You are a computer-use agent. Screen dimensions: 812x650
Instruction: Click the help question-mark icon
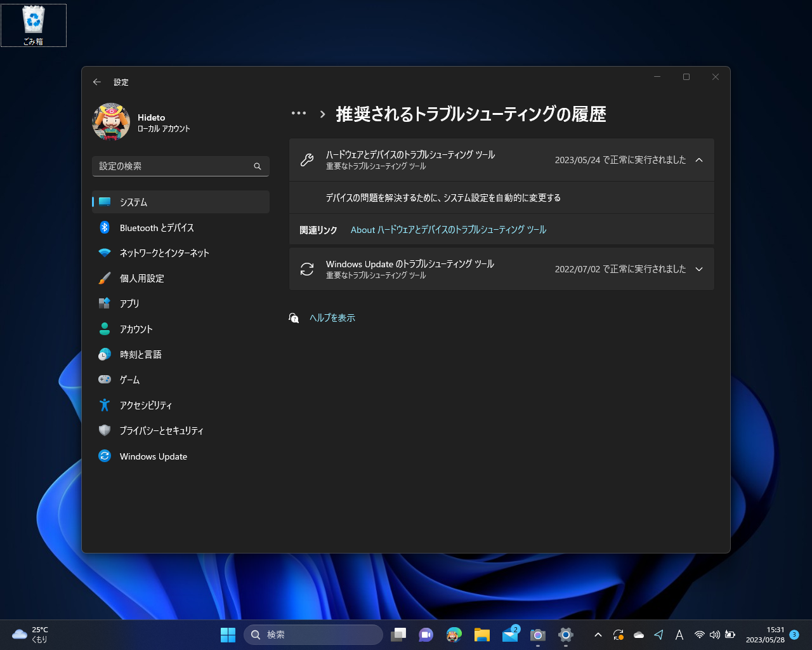point(294,318)
